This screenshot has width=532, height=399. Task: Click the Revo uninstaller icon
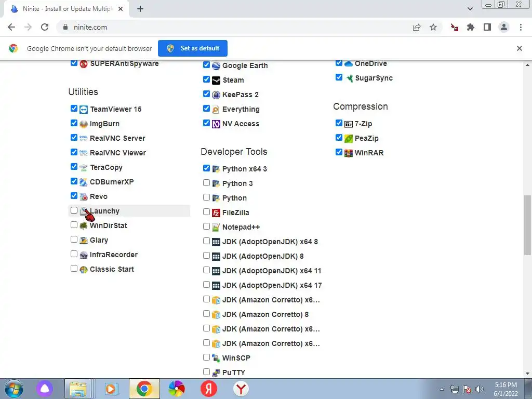click(x=84, y=197)
